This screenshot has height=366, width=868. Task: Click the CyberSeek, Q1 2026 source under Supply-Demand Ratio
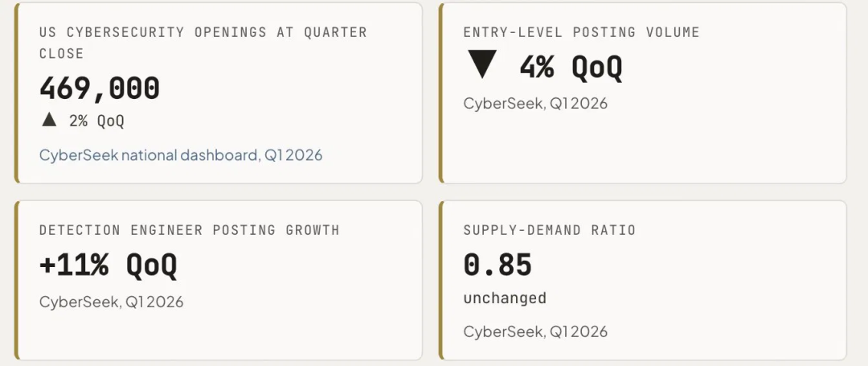point(535,331)
